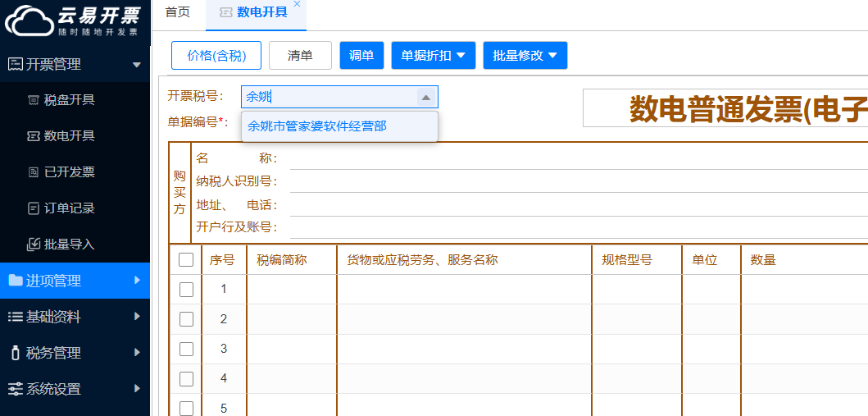This screenshot has width=868, height=416.
Task: Expand the 税务管理 submenu arrow
Action: (x=137, y=352)
